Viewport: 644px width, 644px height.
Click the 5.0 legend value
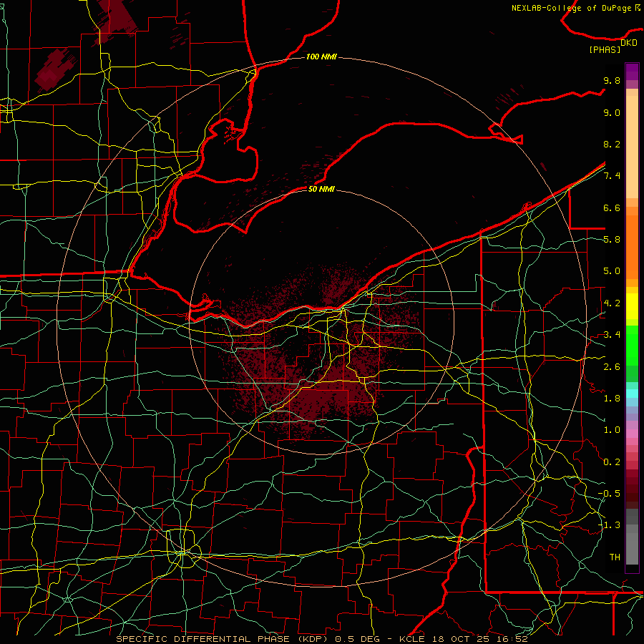click(x=612, y=271)
